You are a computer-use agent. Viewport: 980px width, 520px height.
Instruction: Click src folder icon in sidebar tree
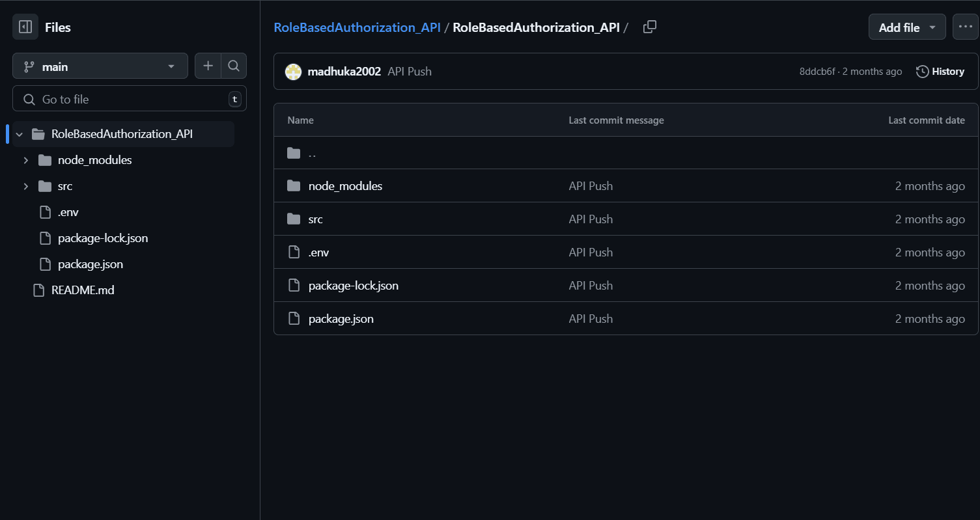point(45,186)
